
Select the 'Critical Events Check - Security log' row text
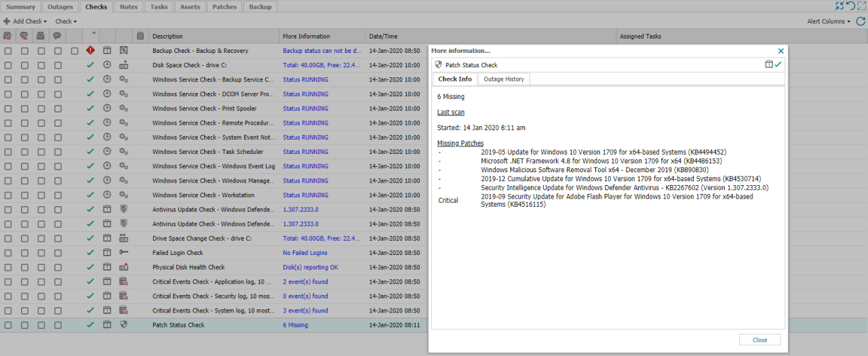click(x=213, y=296)
